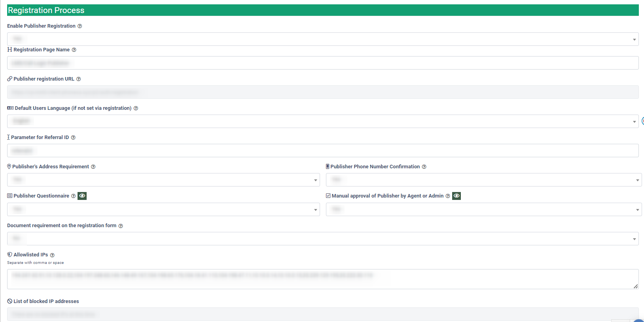This screenshot has width=644, height=322.
Task: Toggle eye icon next to Publisher Questionnaire
Action: click(82, 196)
